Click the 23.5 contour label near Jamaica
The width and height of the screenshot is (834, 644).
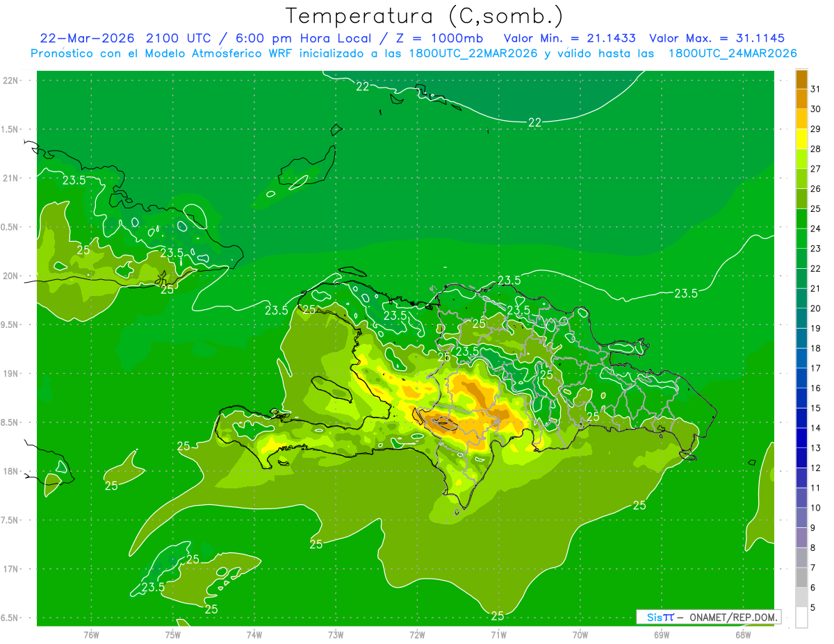[153, 587]
